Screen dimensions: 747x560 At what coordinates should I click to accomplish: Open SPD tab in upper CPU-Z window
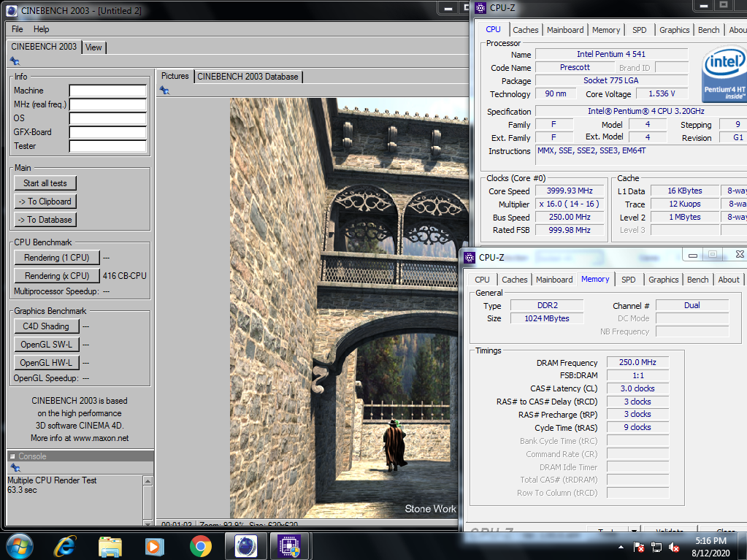coord(640,30)
